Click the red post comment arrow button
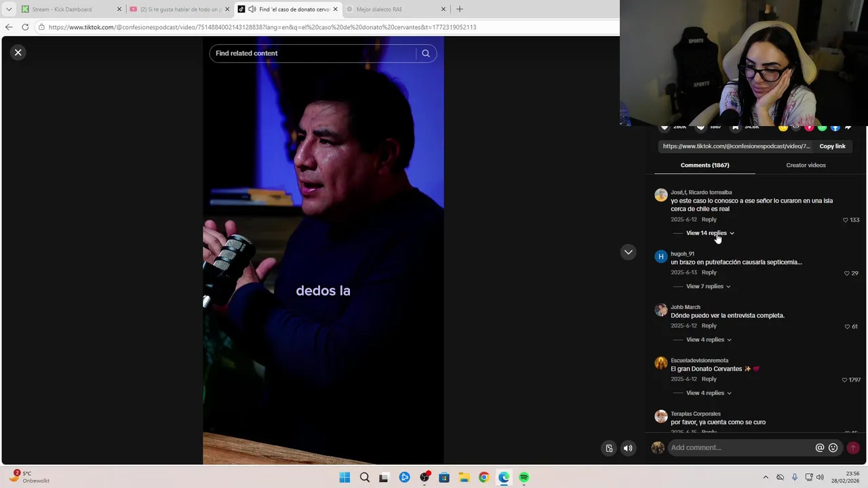The height and width of the screenshot is (488, 868). point(853,447)
